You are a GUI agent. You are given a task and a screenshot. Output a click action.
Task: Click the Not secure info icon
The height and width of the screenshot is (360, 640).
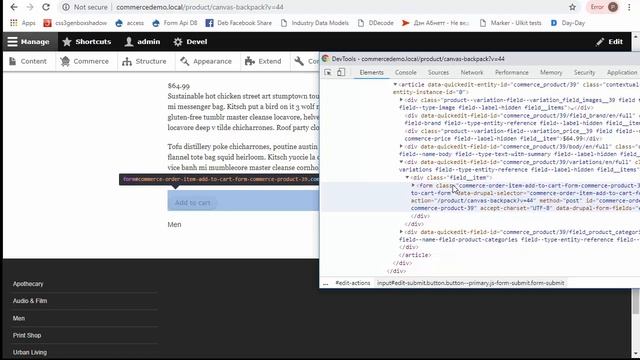(66, 7)
